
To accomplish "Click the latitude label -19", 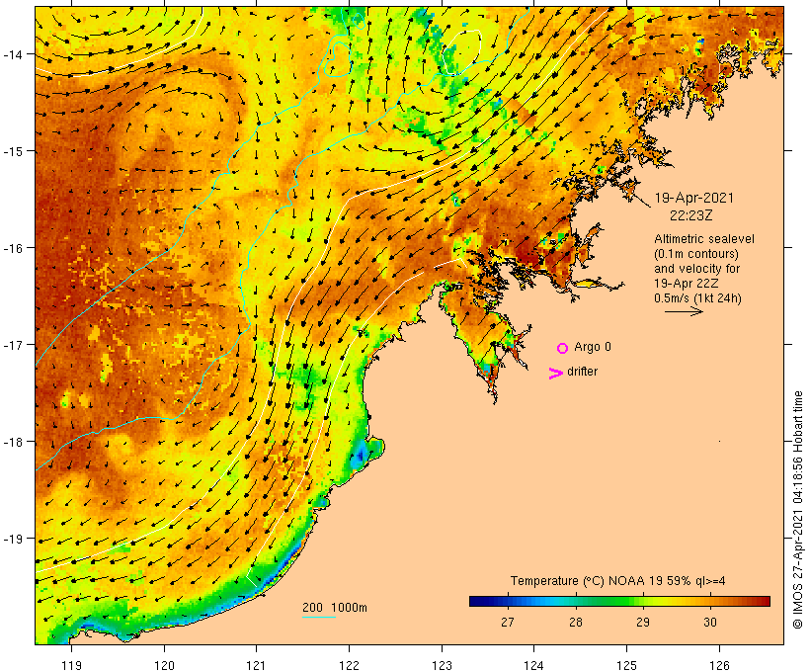I will click(x=13, y=539).
